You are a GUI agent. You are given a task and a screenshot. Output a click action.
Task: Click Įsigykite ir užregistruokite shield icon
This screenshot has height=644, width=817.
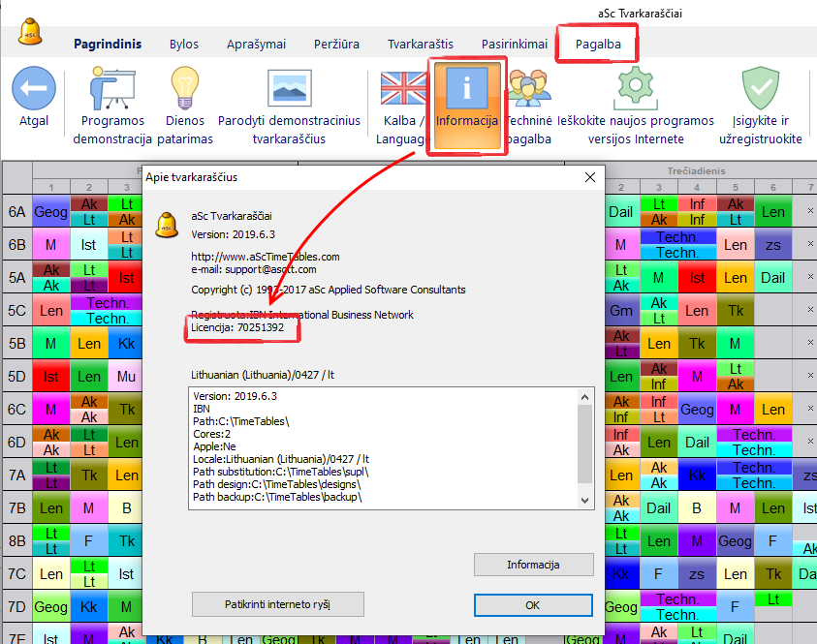coord(761,89)
